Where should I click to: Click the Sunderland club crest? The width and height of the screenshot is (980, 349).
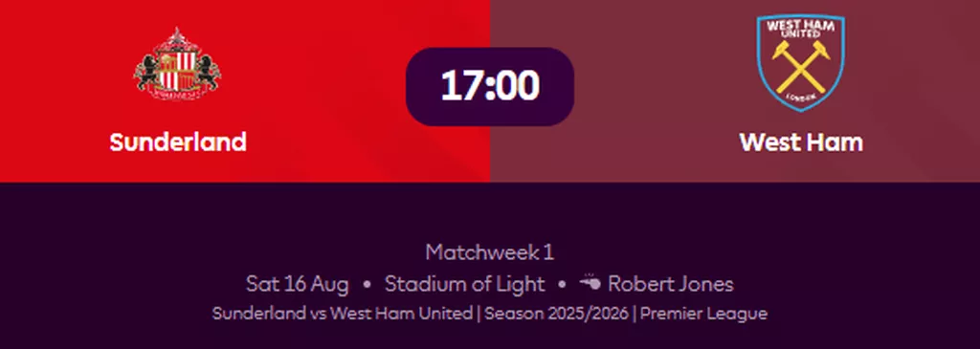point(177,64)
